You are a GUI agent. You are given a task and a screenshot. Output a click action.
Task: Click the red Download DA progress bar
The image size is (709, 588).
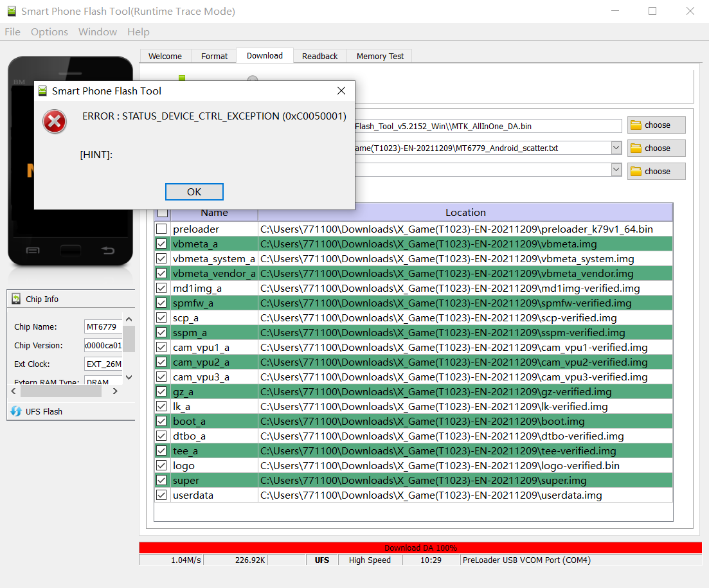420,548
